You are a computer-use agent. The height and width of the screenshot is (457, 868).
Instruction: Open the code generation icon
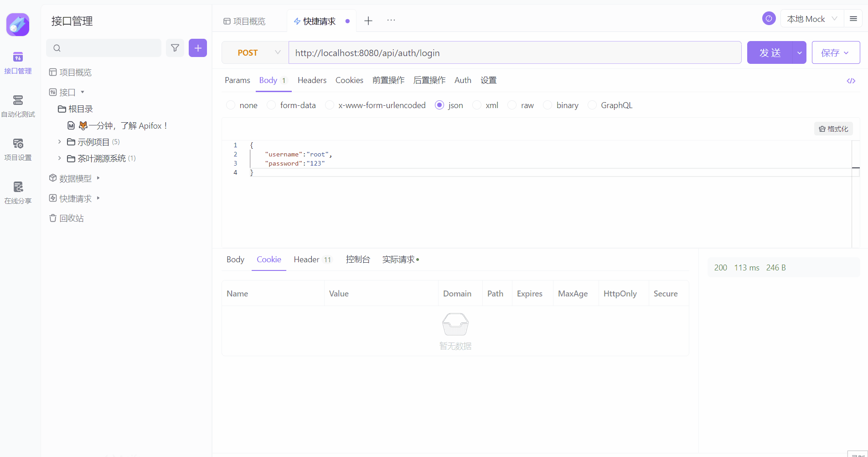(851, 81)
